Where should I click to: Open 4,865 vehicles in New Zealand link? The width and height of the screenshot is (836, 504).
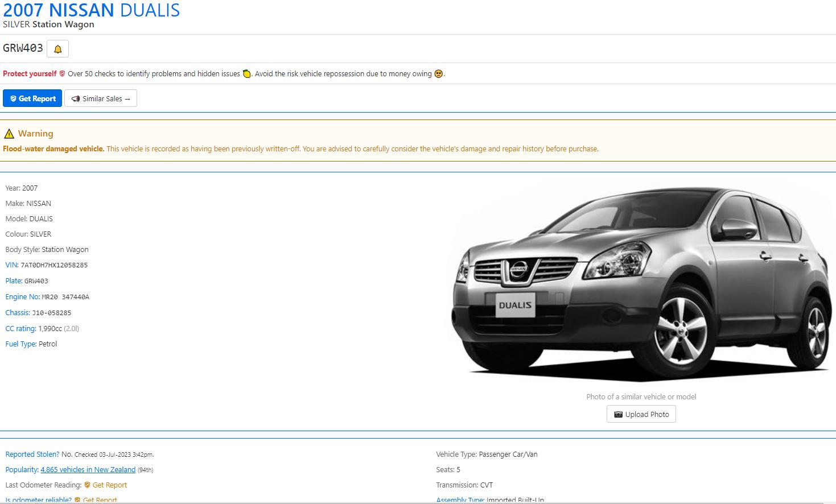[x=88, y=470]
